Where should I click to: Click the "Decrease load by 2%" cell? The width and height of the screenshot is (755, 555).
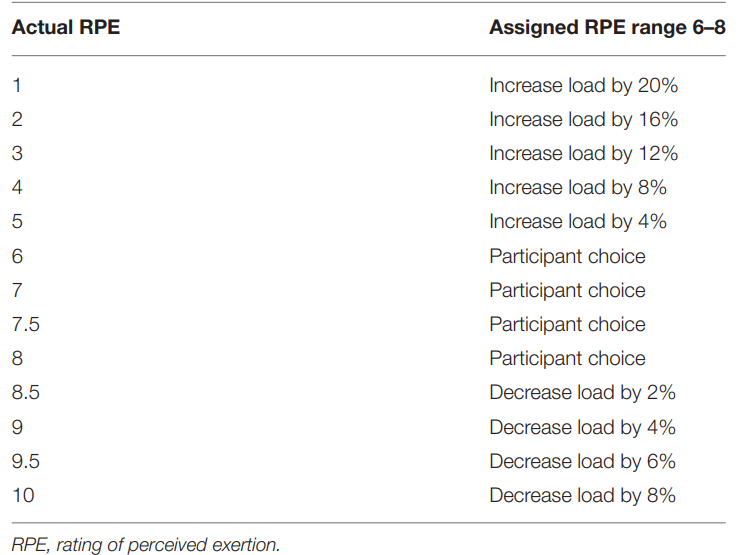pos(583,393)
